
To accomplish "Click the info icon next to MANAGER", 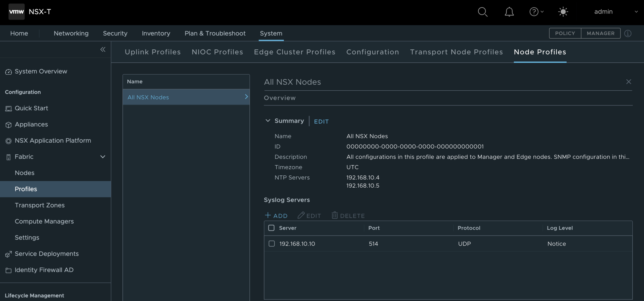I will point(628,33).
